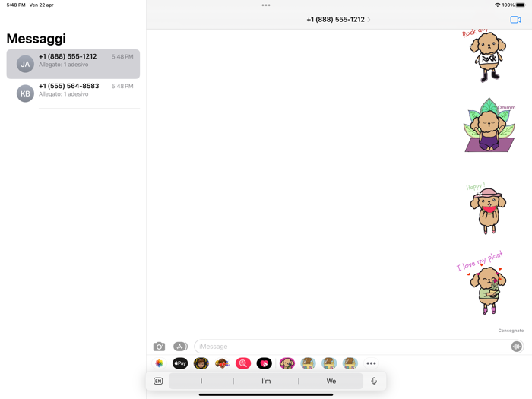Open Memoji stickers with heart eyes
Viewport: 532px width, 399px height.
pyautogui.click(x=222, y=363)
